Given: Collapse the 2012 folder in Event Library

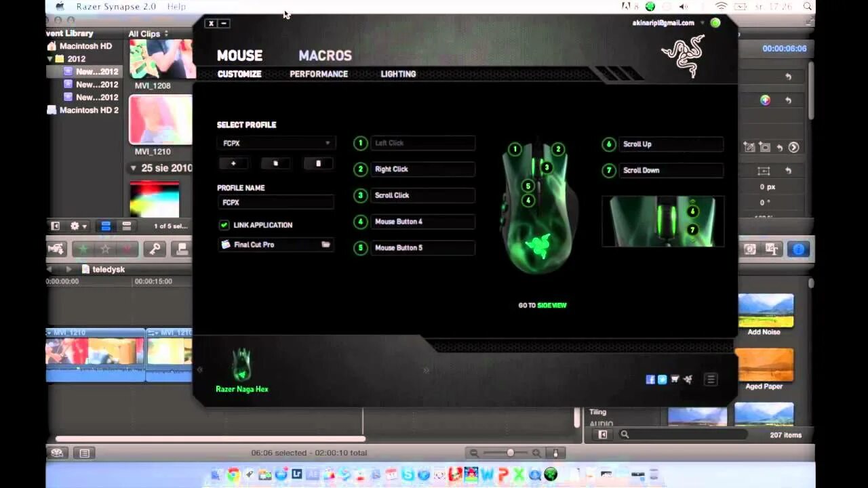Looking at the screenshot, I should [50, 59].
